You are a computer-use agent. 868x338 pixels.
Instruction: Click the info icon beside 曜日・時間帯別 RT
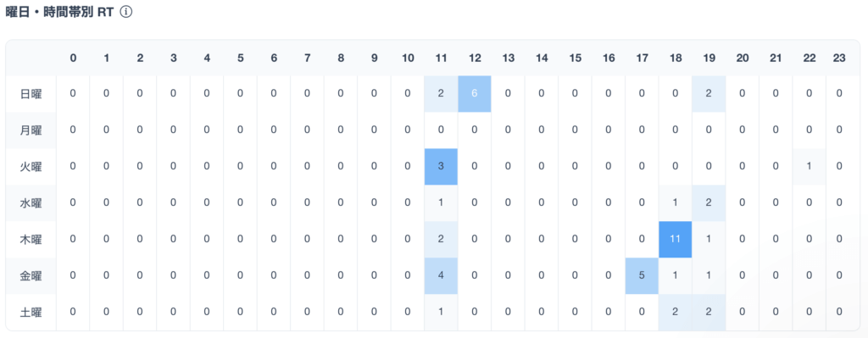[x=125, y=12]
